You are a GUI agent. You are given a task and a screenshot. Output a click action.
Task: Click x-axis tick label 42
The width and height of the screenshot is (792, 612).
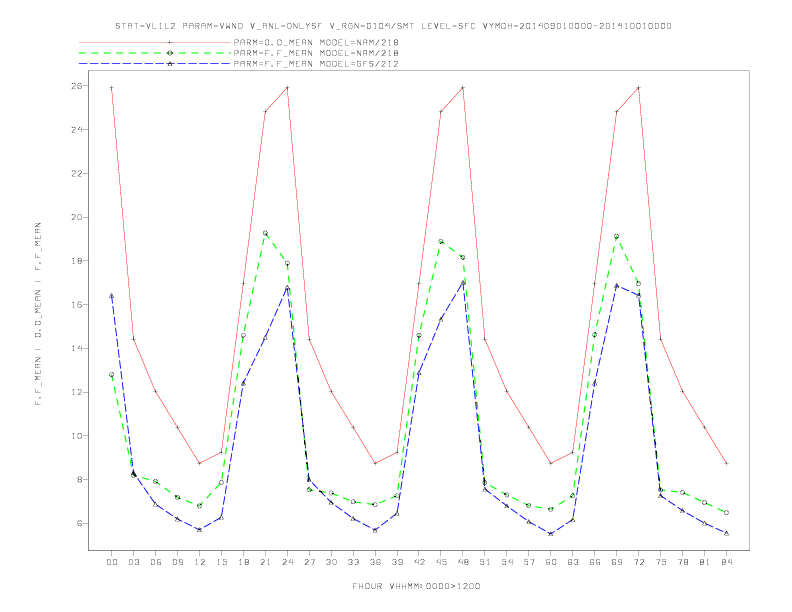419,562
